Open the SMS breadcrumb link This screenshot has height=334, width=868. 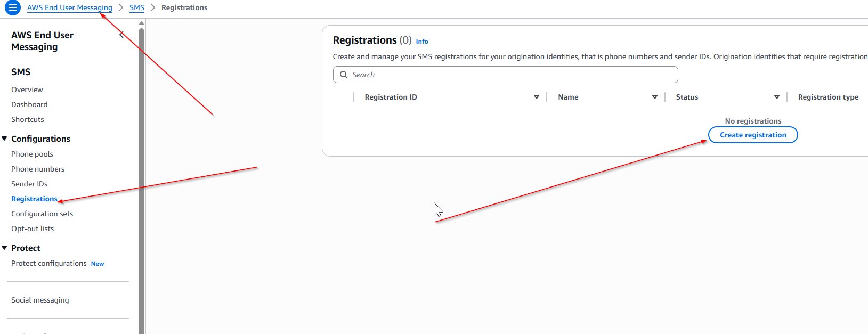pyautogui.click(x=136, y=8)
